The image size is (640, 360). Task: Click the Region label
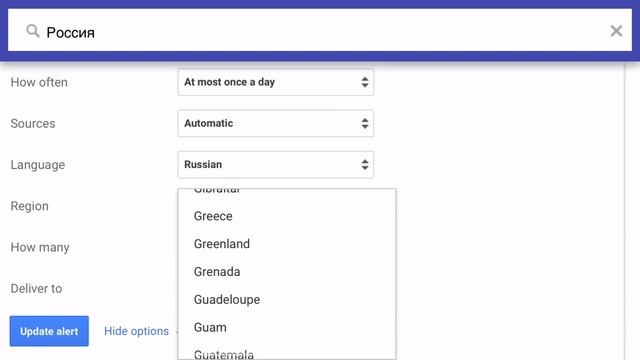pos(29,206)
